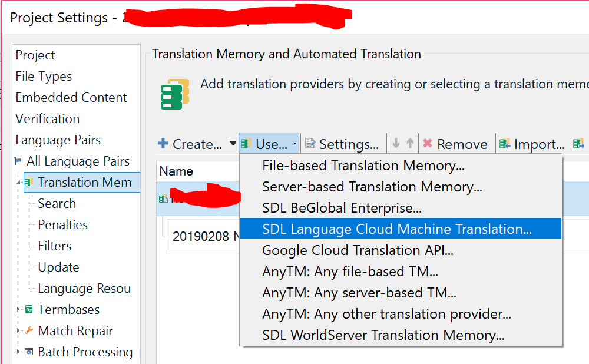Open the translation provider Settings
This screenshot has width=589, height=364.
coord(342,144)
